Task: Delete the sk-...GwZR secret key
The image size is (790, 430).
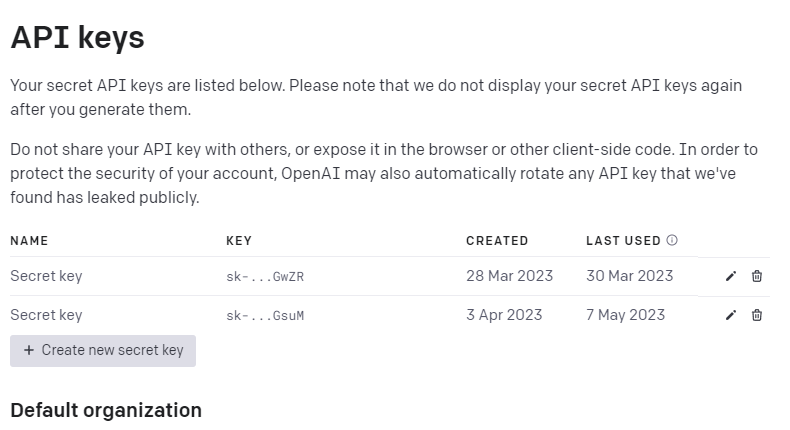Action: [757, 276]
